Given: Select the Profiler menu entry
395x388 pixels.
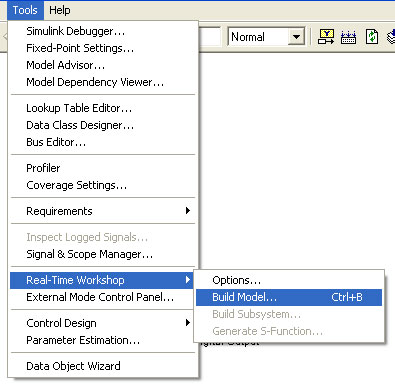Looking at the screenshot, I should click(103, 168).
